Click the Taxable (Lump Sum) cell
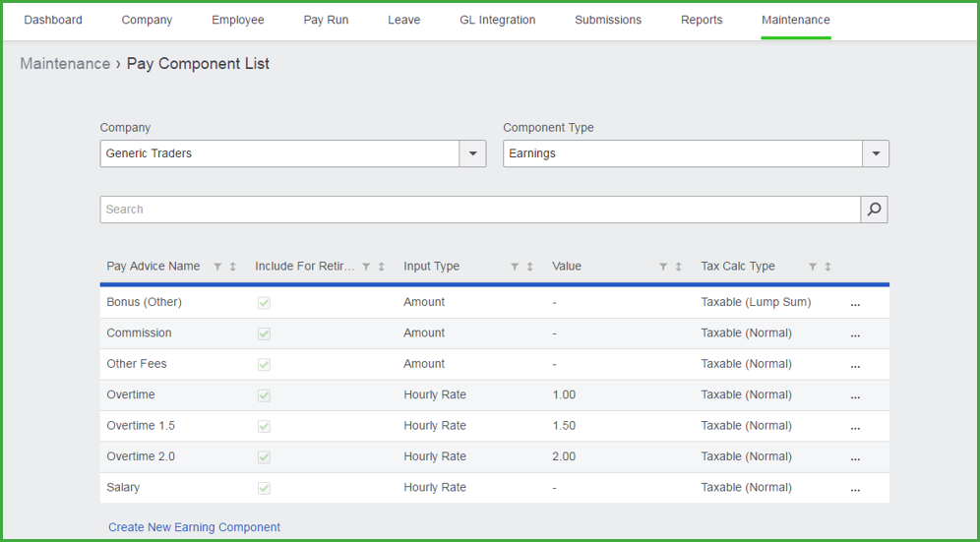The image size is (980, 542). pos(756,302)
